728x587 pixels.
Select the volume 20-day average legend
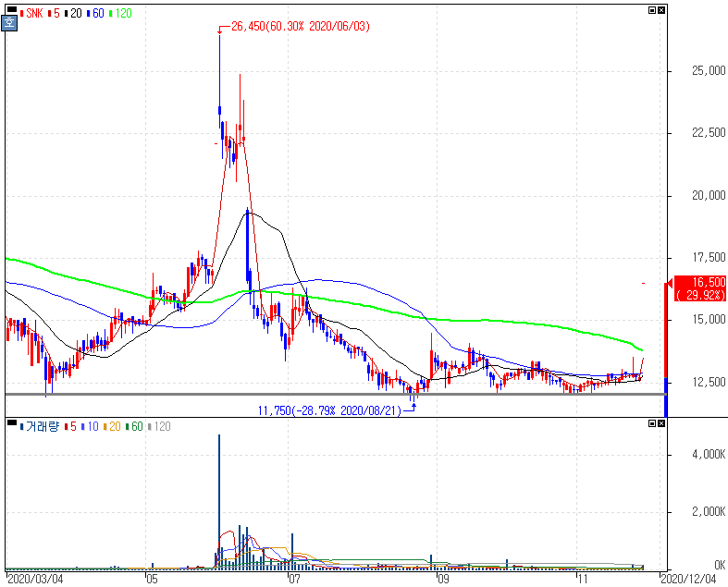[x=112, y=426]
